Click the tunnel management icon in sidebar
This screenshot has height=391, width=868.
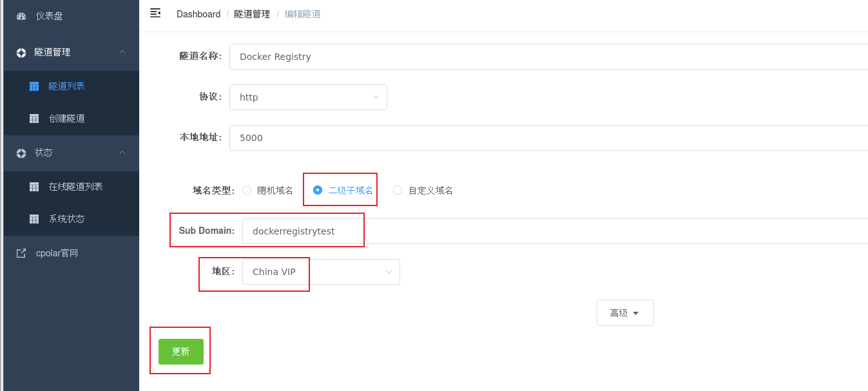tap(21, 53)
